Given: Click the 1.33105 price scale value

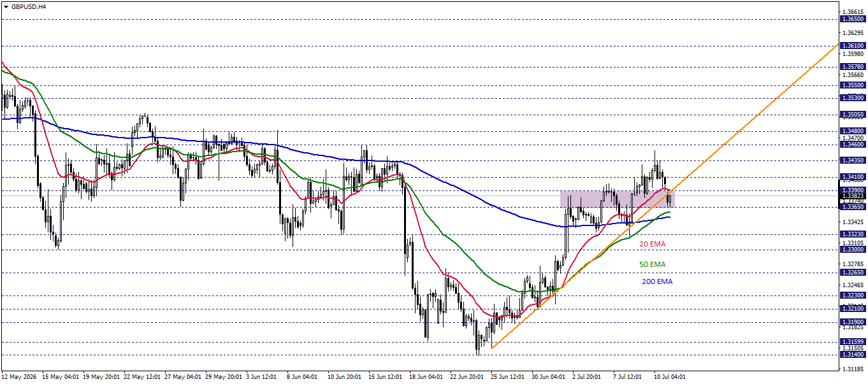Looking at the screenshot, I should click(853, 243).
